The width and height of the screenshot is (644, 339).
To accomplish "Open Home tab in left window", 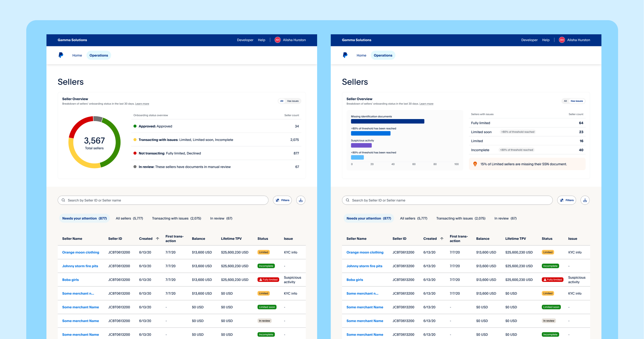I will (77, 55).
